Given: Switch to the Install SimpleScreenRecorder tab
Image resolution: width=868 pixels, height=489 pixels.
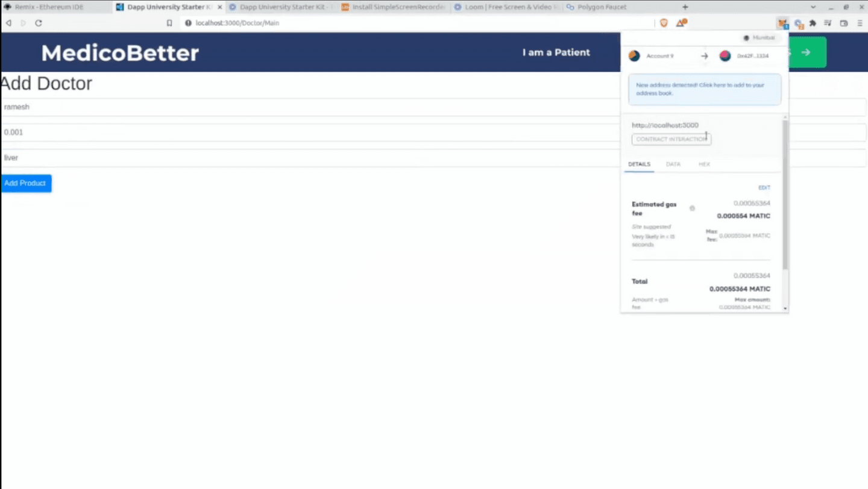Looking at the screenshot, I should coord(394,7).
